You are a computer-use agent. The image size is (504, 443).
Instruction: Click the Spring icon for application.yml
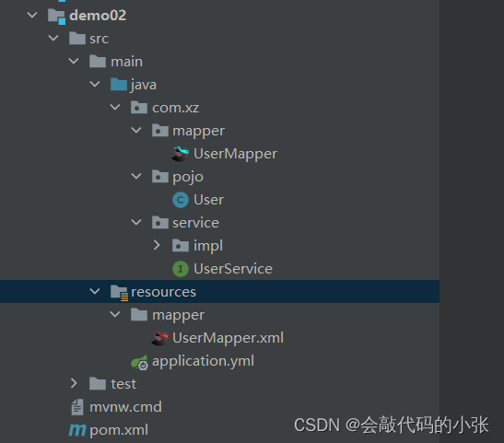pyautogui.click(x=139, y=362)
